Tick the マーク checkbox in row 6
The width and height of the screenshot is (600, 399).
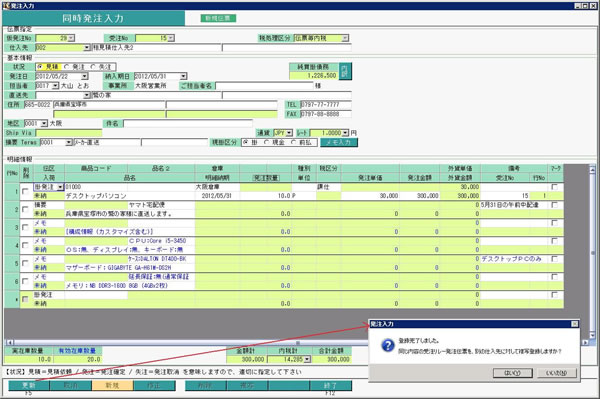(554, 277)
